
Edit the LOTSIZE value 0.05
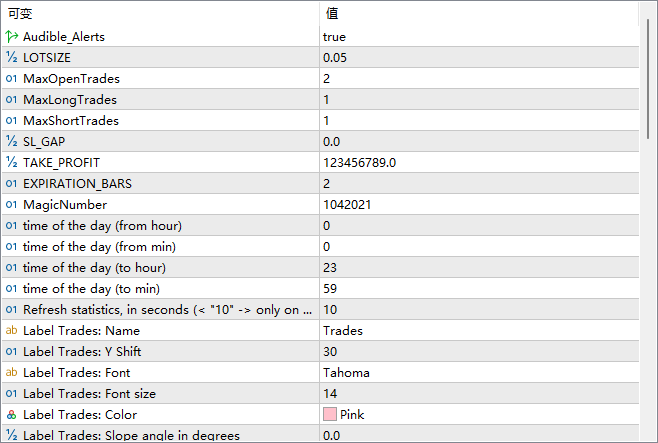click(x=335, y=57)
